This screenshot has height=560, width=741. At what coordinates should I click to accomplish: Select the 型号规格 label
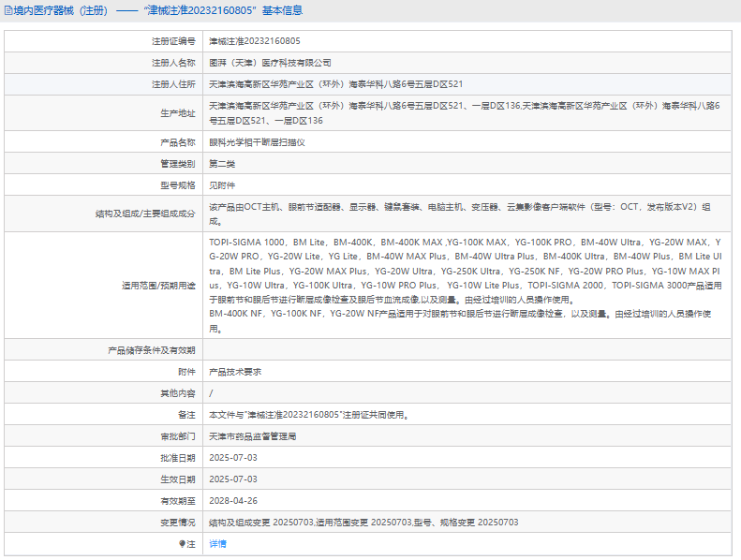click(x=178, y=185)
